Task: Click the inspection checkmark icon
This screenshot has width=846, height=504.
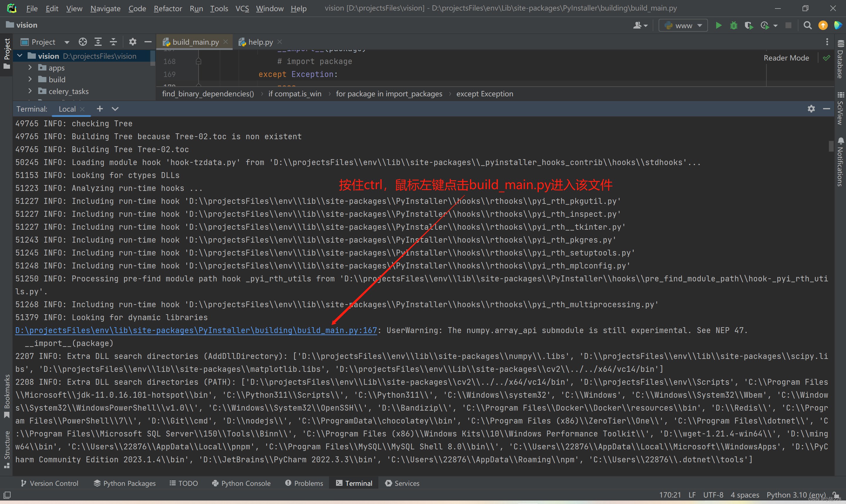Action: coord(827,58)
